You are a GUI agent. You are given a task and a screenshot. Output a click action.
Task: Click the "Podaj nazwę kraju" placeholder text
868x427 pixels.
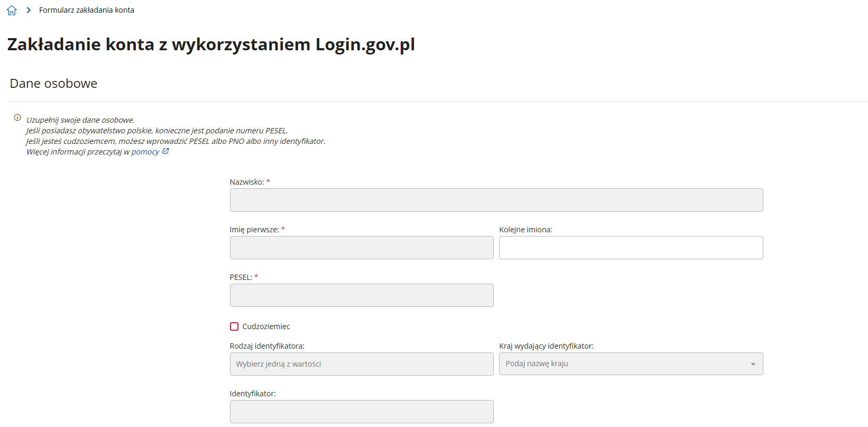pos(537,364)
